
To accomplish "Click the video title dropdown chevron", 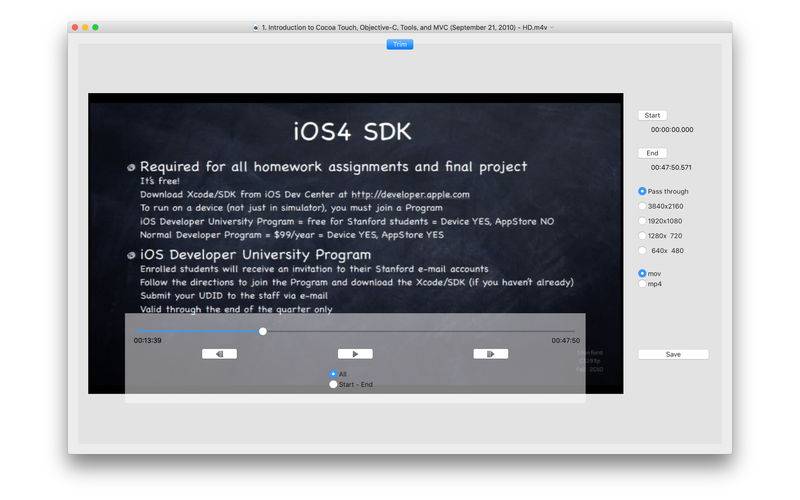I will point(552,28).
